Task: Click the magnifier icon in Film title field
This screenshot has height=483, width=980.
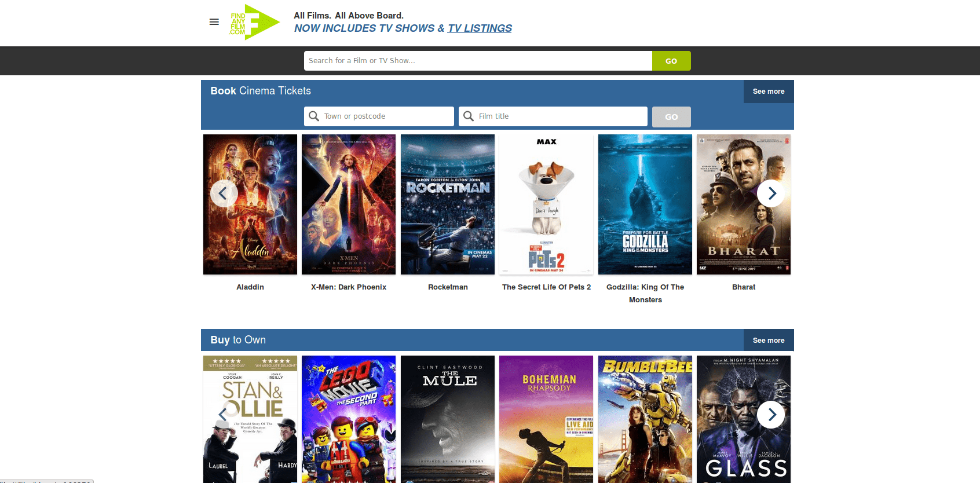Action: pos(469,116)
